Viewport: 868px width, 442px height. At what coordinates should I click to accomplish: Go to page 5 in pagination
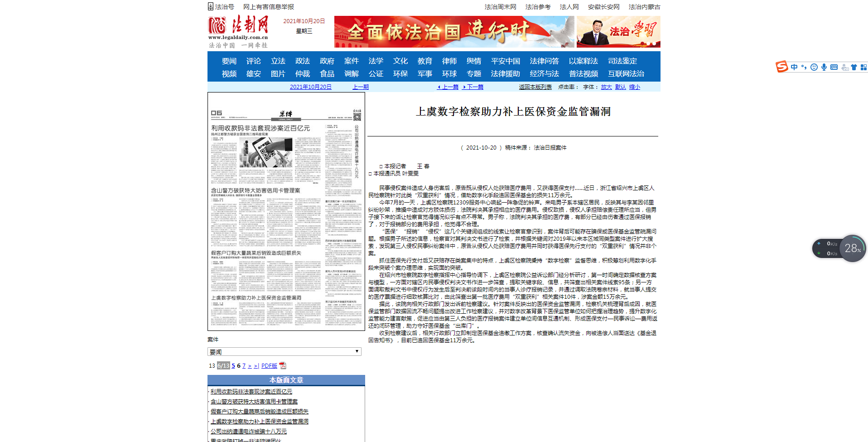(233, 365)
